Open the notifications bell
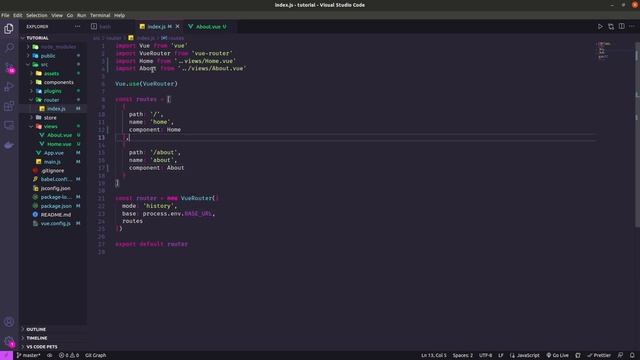640x360 pixels. pos(632,356)
